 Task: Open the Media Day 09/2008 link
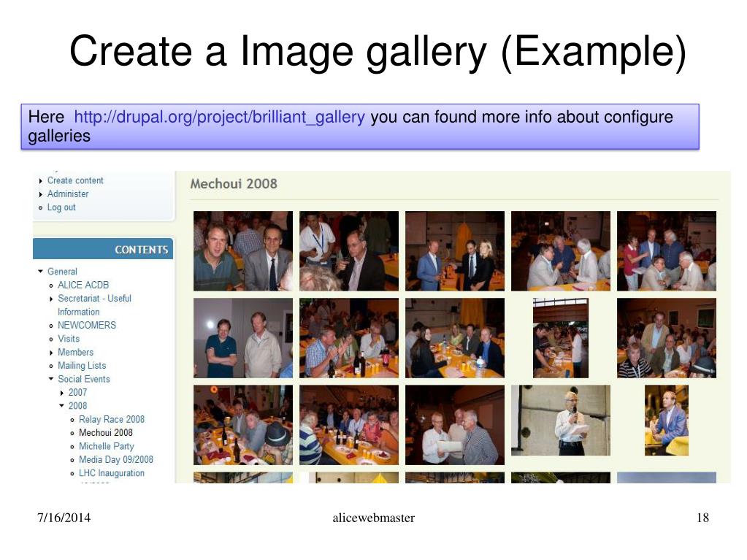[116, 459]
